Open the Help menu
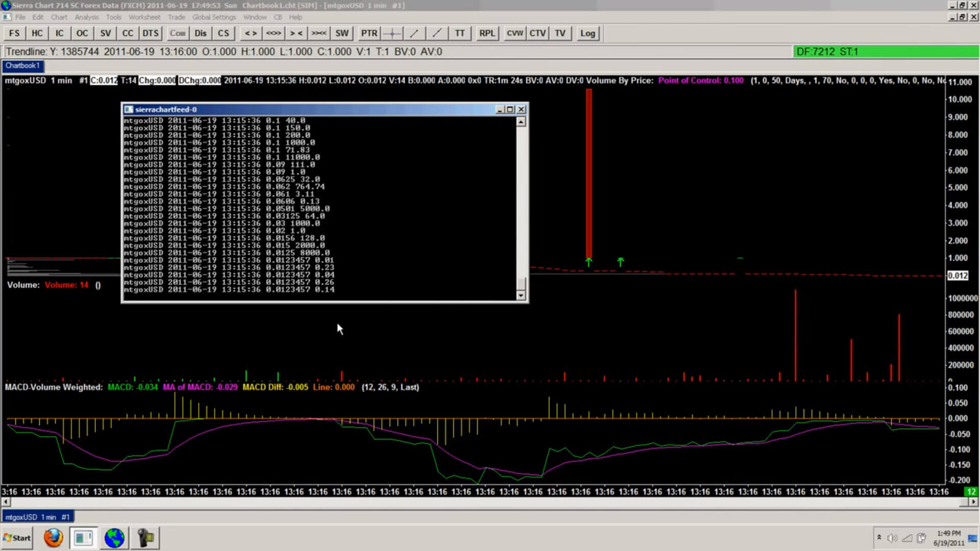The height and width of the screenshot is (551, 980). click(296, 17)
